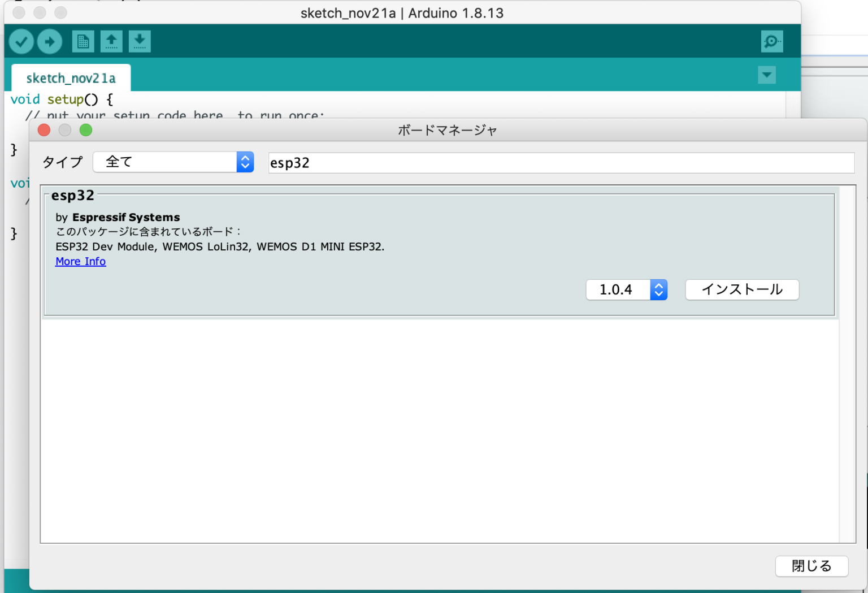Click the green zoom dot on Board Manager
Viewport: 868px width, 593px height.
click(86, 130)
